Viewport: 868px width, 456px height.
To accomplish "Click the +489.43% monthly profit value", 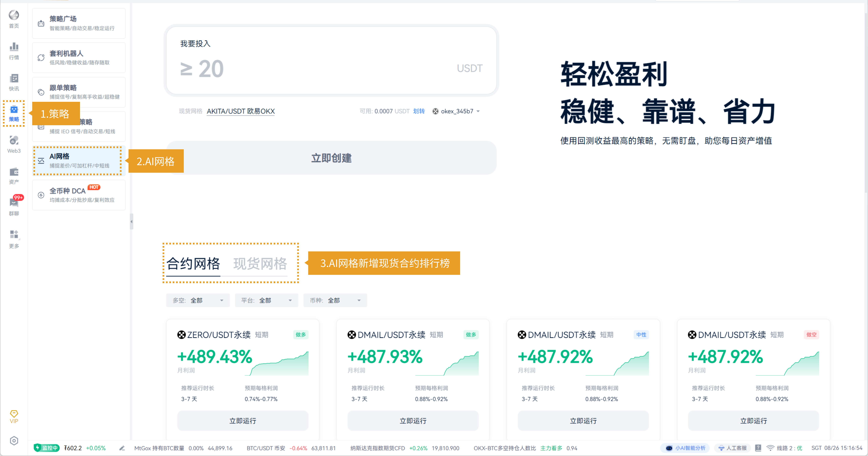I will tap(215, 357).
